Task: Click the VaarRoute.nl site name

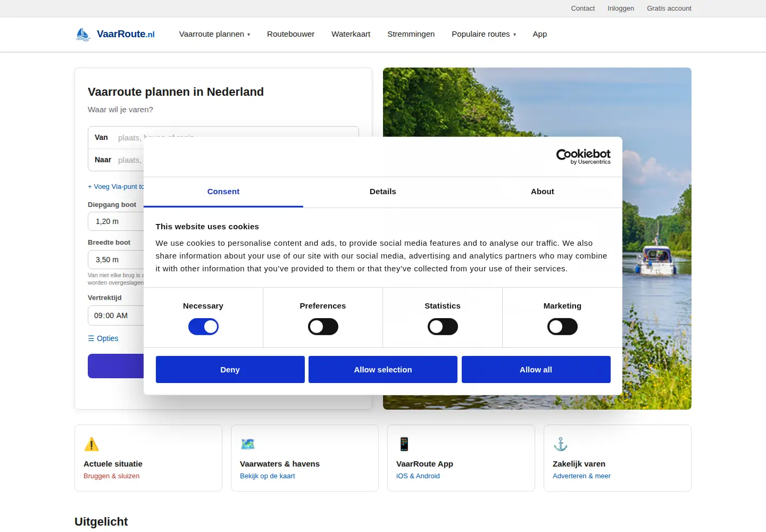Action: pos(126,34)
